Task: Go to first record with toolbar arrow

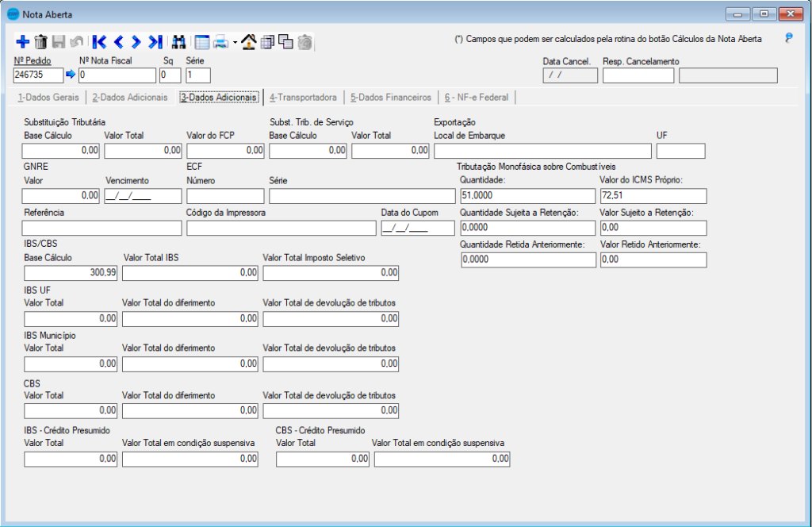Action: pos(99,42)
